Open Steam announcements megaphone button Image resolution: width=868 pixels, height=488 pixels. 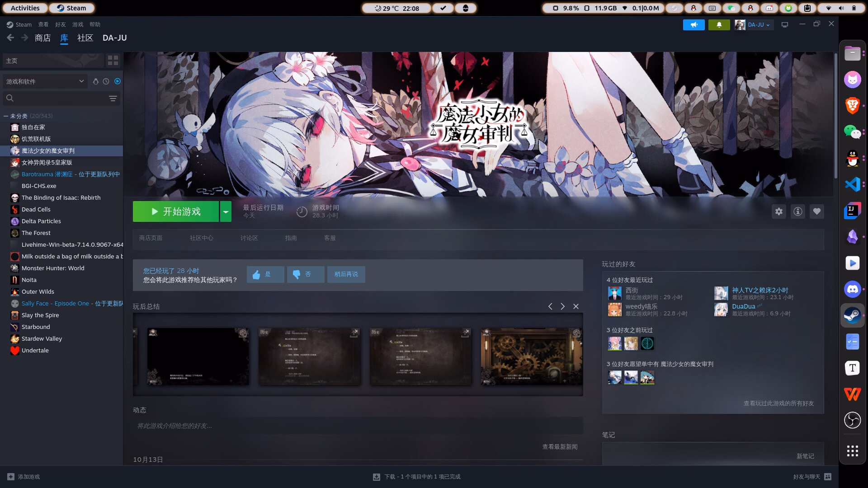(694, 25)
